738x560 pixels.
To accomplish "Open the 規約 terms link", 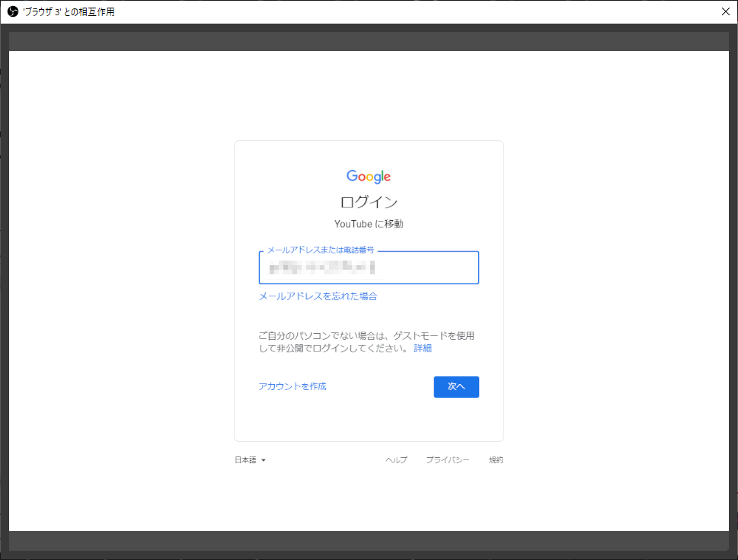I will [495, 459].
